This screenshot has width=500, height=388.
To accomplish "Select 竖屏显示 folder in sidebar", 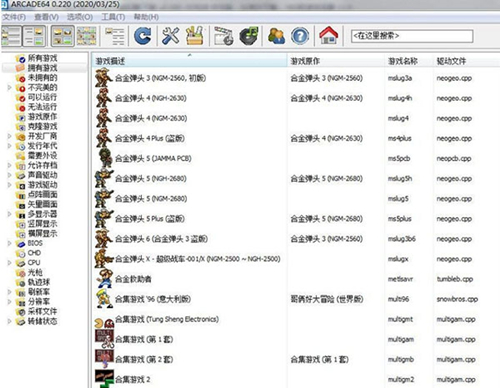I will point(37,224).
